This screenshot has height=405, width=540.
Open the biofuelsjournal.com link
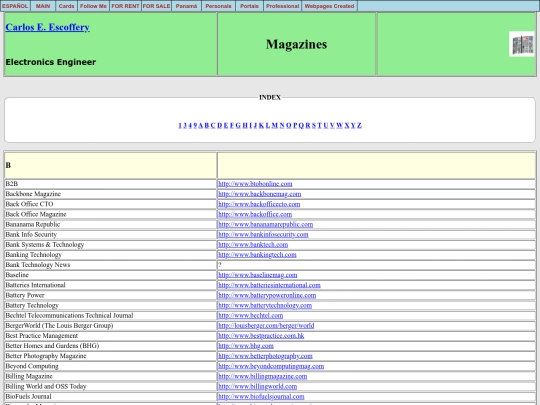coord(261,397)
